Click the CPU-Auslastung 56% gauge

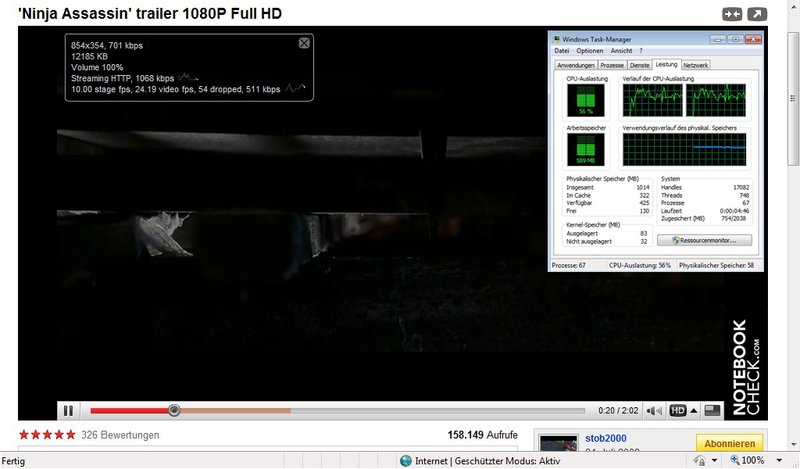[x=585, y=100]
